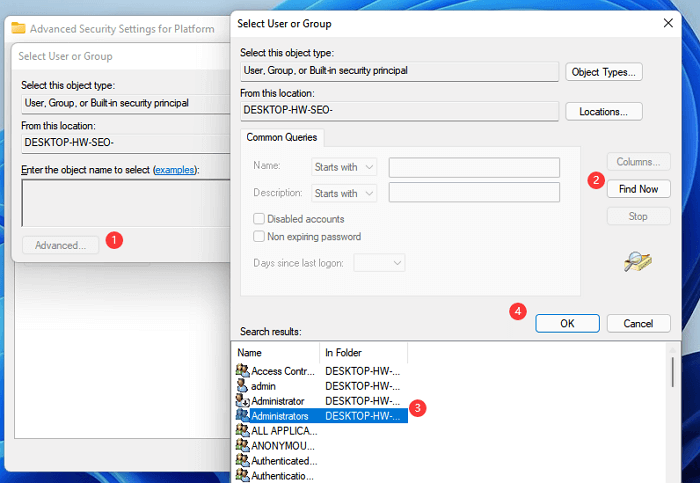
Task: Click the search results vertical scrollbar
Action: click(x=671, y=370)
